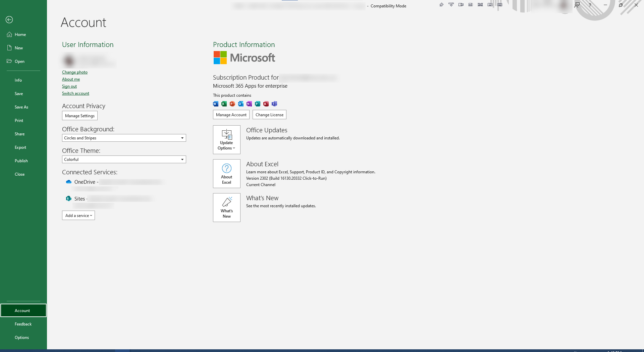Click the What's New megaphone tile
The image size is (644, 352).
tap(227, 208)
